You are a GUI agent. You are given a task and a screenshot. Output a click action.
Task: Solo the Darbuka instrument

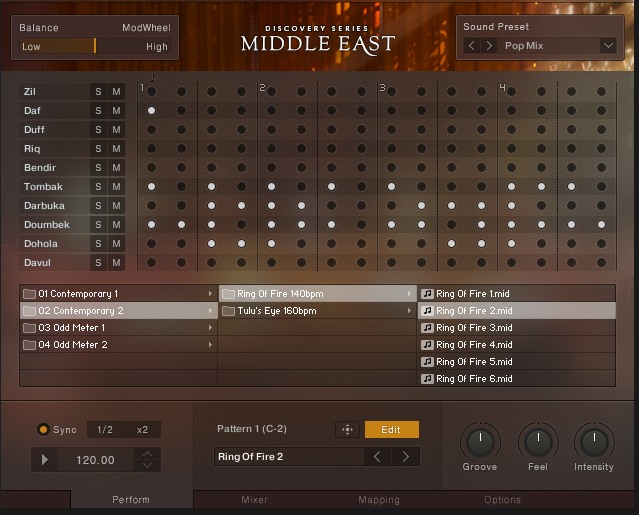point(98,206)
